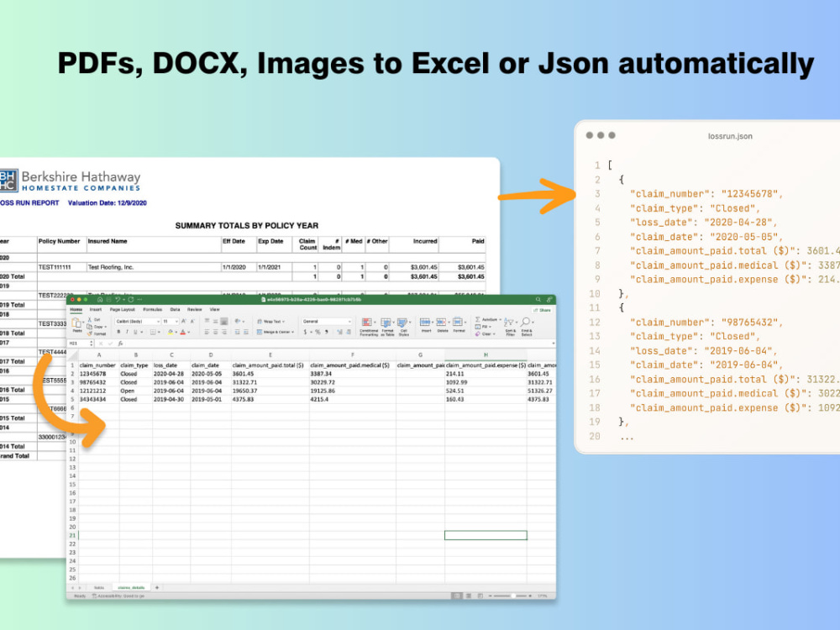The height and width of the screenshot is (630, 840).
Task: Add a new sheet with plus button
Action: point(157,587)
